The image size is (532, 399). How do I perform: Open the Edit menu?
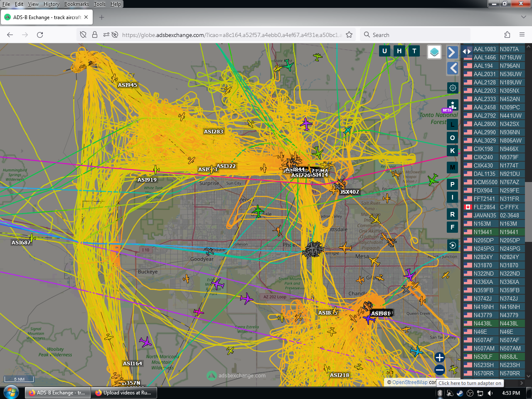tap(19, 4)
